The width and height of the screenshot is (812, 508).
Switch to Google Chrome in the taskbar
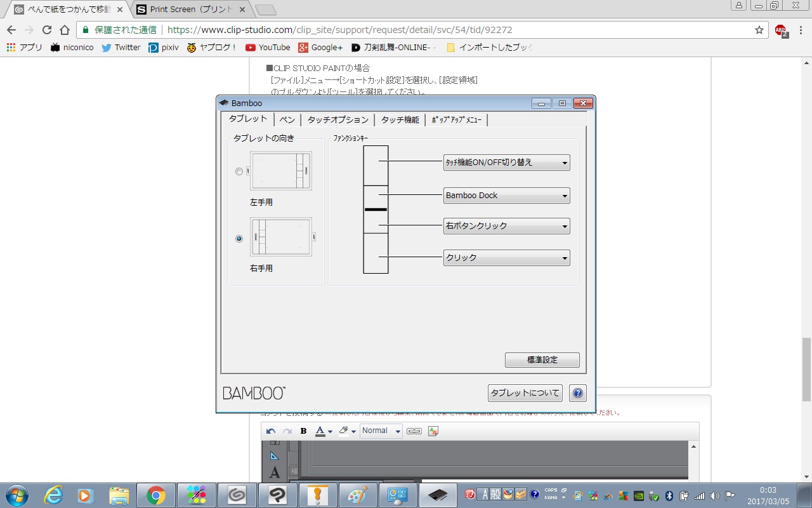[156, 495]
